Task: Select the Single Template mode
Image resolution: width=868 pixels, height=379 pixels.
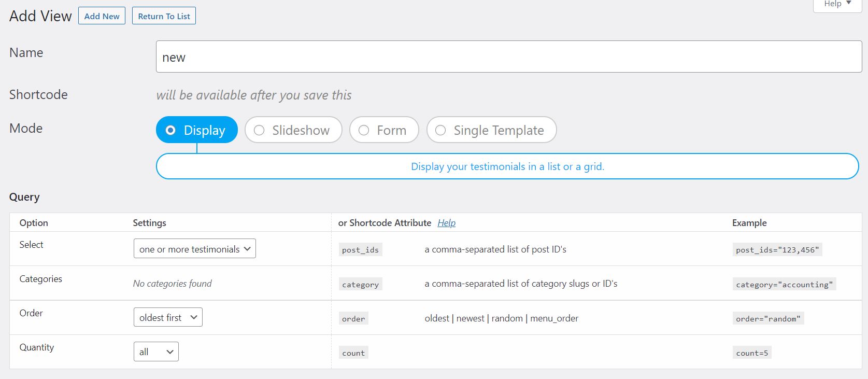Action: tap(440, 130)
